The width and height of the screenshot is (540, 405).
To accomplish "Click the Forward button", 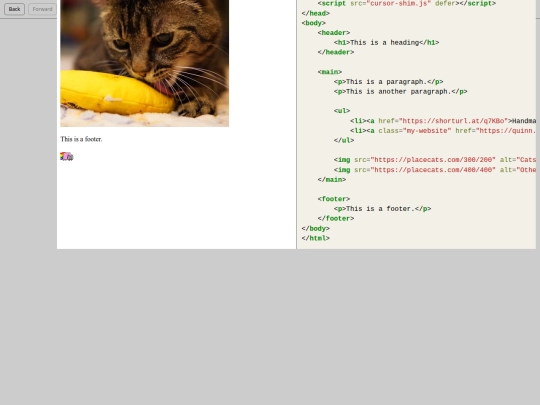I will coord(42,9).
